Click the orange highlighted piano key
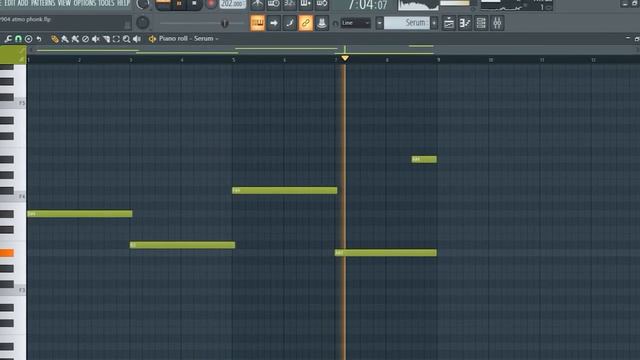 pyautogui.click(x=7, y=253)
